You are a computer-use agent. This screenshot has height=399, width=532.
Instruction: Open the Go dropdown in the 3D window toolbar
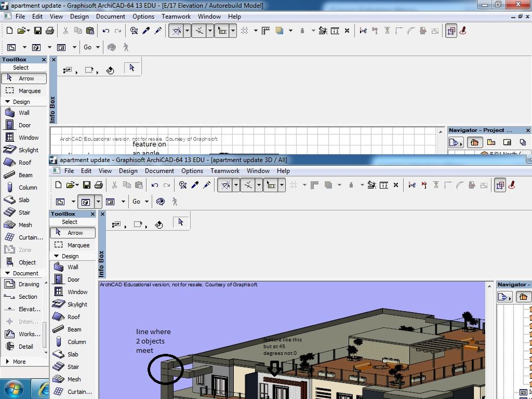pyautogui.click(x=140, y=201)
